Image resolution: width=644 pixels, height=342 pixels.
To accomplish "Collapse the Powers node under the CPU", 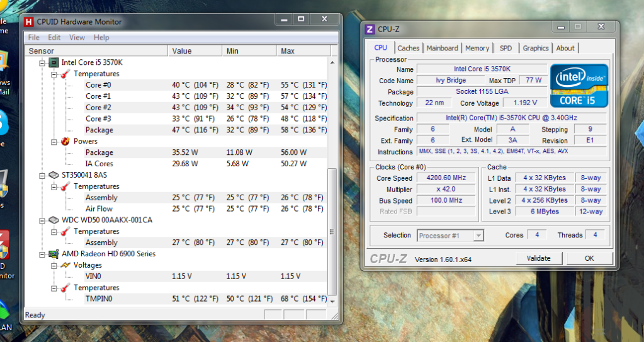I will coord(54,141).
